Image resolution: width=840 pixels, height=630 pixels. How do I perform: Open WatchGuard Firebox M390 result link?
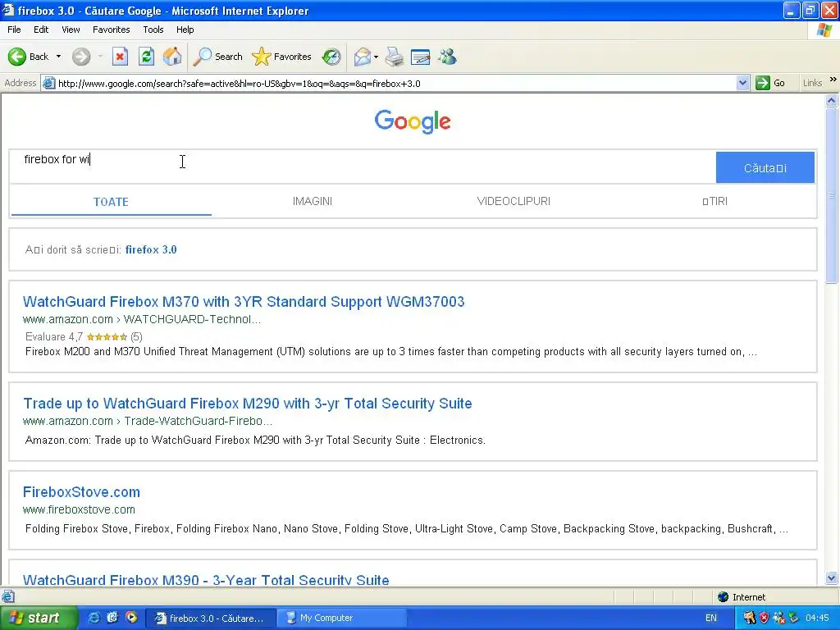[x=206, y=579]
